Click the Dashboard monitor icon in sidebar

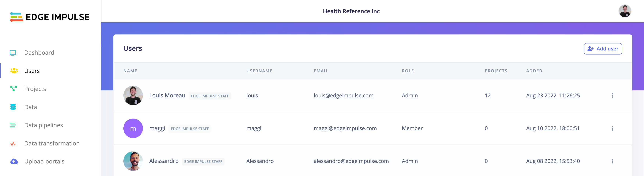pos(13,53)
